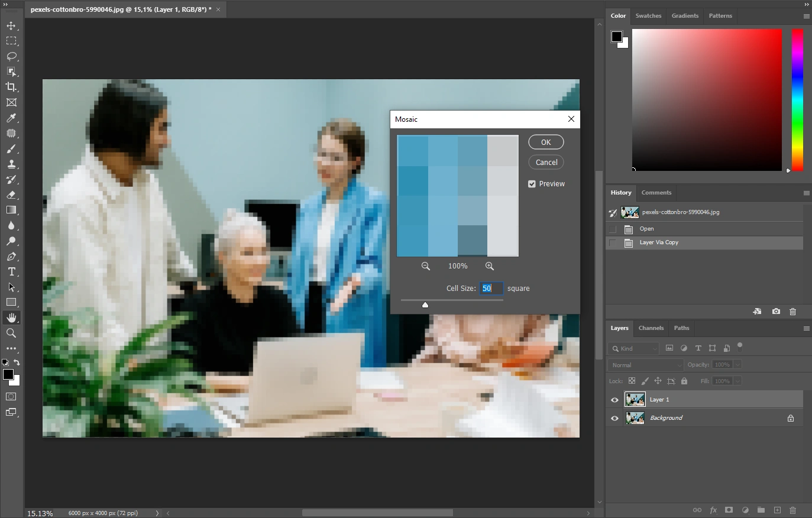The image size is (812, 518).
Task: Select the Eraser tool
Action: 11,195
